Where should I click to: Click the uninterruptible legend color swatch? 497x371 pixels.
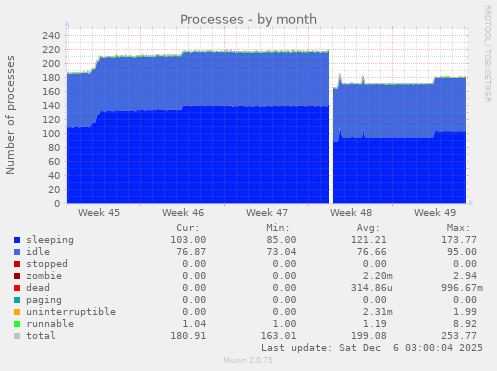click(17, 312)
